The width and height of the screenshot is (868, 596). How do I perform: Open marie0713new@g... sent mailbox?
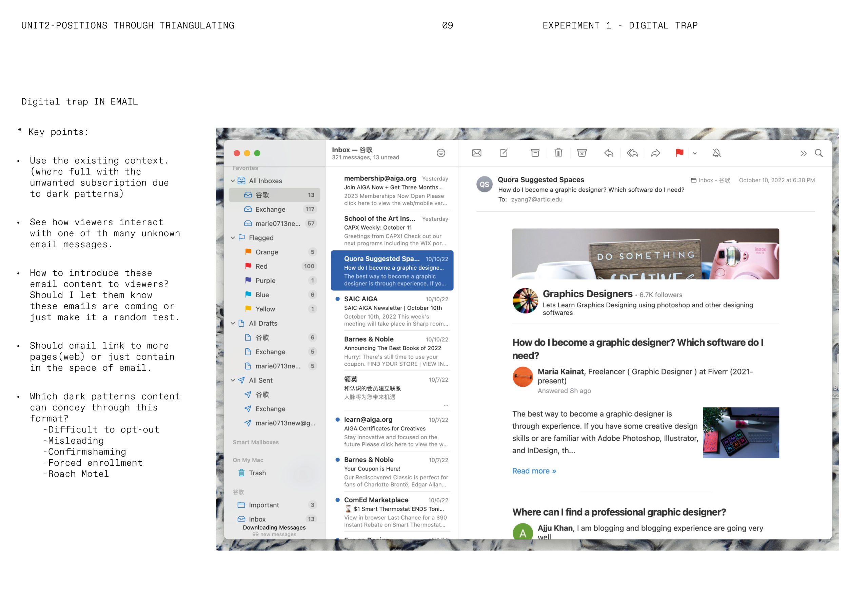(275, 423)
